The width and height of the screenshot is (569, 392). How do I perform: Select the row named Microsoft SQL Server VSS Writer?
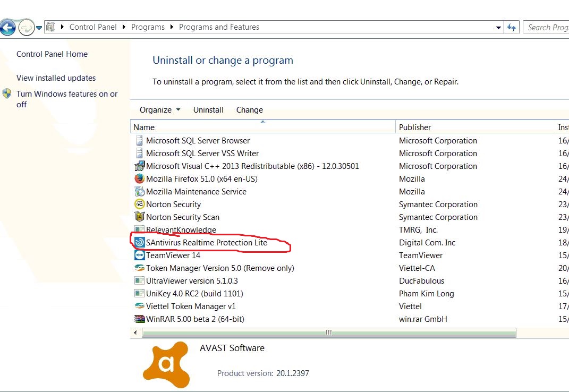point(350,153)
